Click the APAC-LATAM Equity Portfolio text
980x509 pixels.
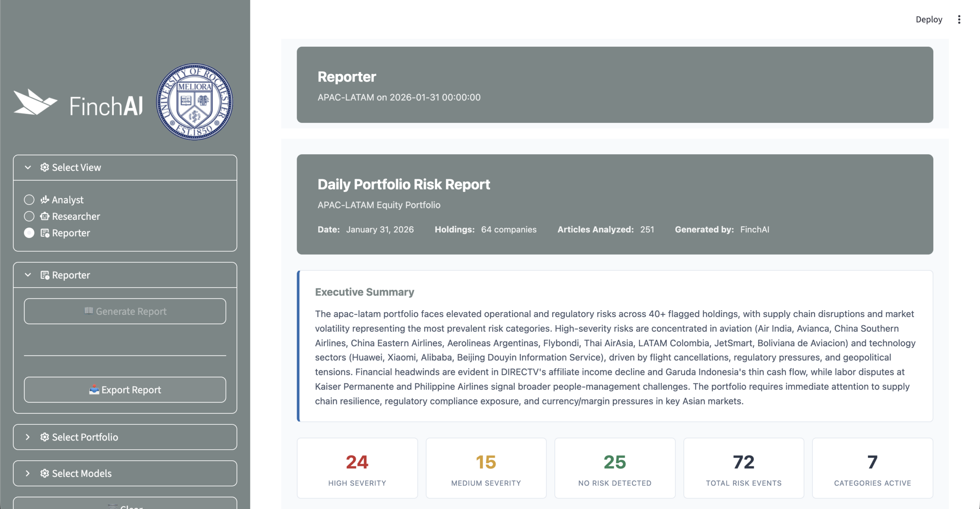[x=379, y=205]
